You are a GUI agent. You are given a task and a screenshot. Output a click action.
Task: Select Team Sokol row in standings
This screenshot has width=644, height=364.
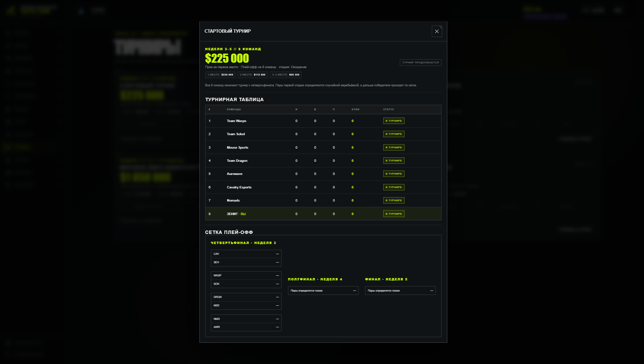tap(323, 134)
